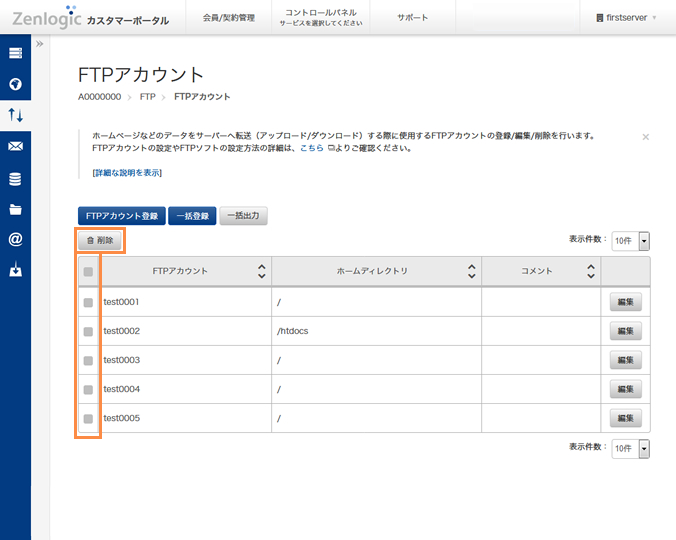Click 一括登録 button

[192, 216]
